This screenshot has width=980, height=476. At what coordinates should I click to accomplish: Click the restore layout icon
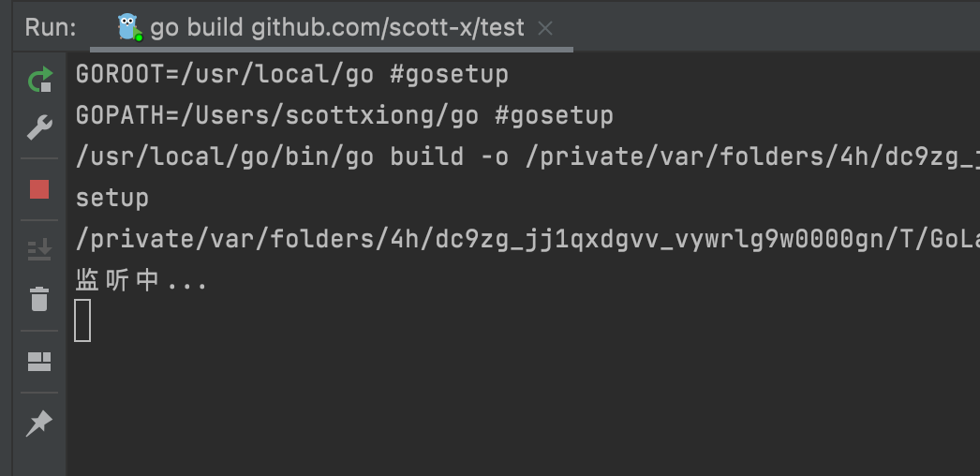coord(39,362)
